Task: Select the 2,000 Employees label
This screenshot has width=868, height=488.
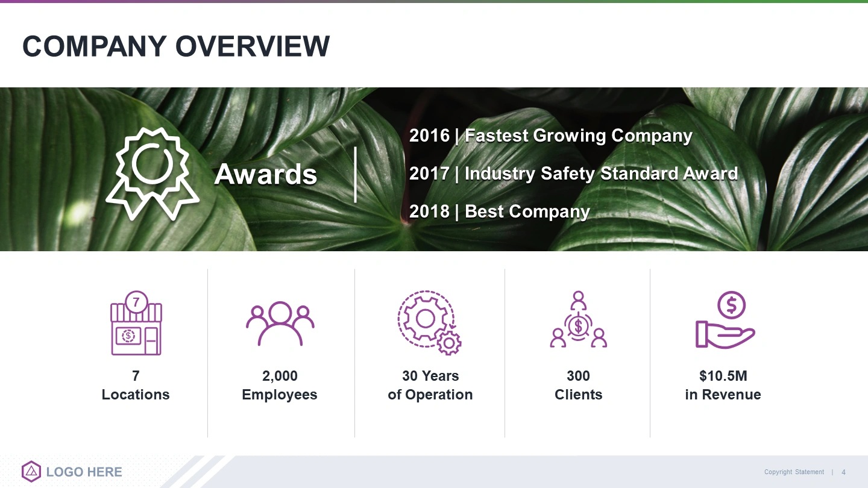Action: [x=280, y=386]
